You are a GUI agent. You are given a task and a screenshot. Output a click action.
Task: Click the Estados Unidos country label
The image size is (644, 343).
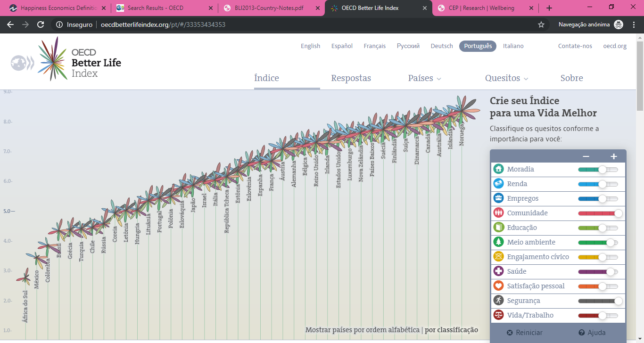click(339, 170)
